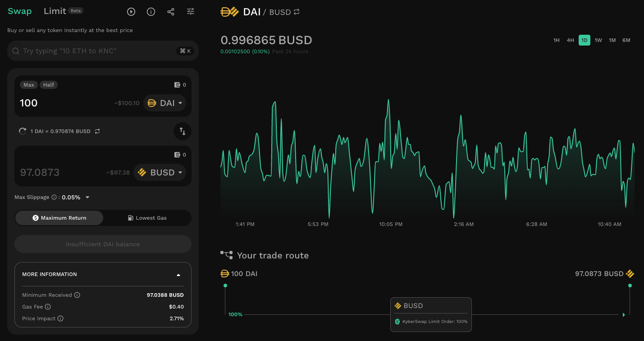This screenshot has width=644, height=341.
Task: Open transaction settings sliders icon
Action: click(191, 12)
